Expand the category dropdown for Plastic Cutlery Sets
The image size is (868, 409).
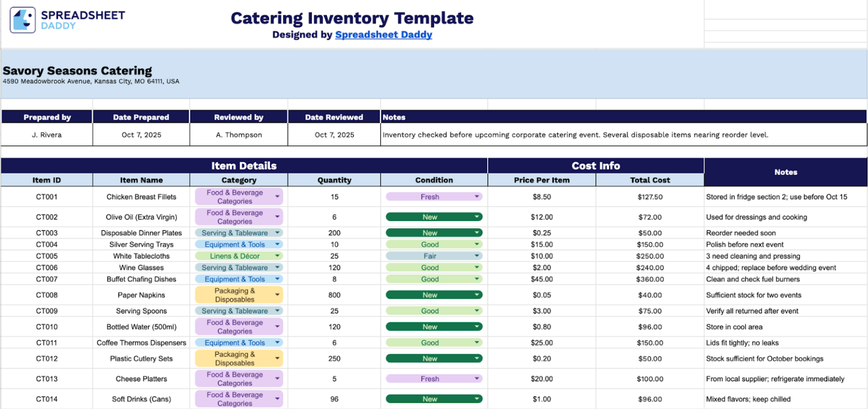pos(277,359)
